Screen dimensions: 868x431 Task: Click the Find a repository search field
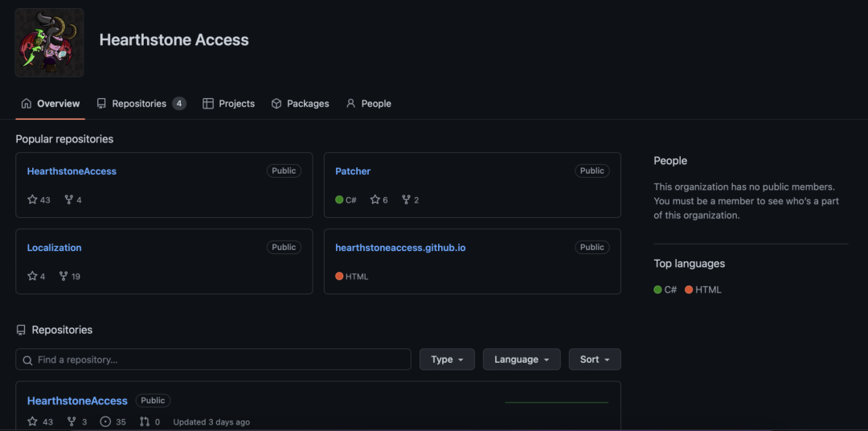tap(213, 359)
